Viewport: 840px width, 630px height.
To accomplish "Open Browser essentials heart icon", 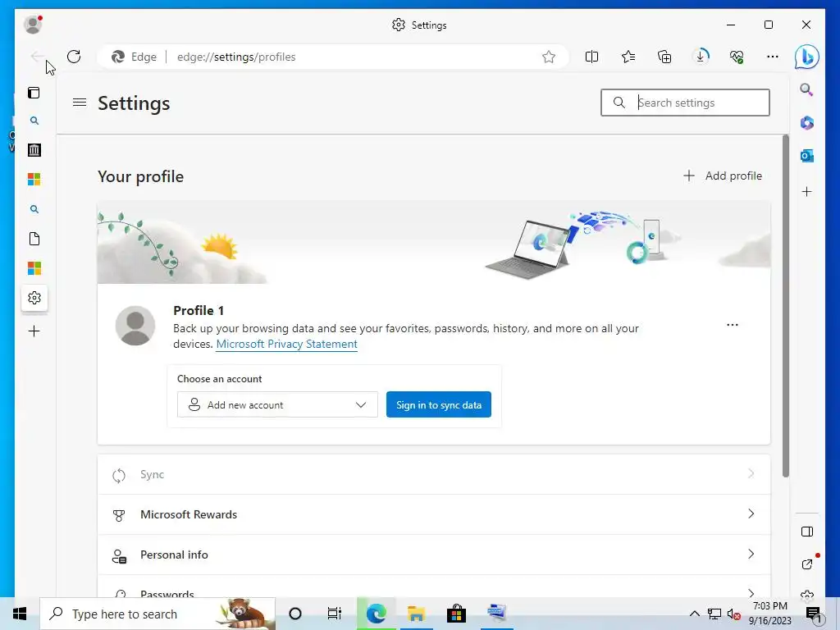I will click(x=737, y=57).
